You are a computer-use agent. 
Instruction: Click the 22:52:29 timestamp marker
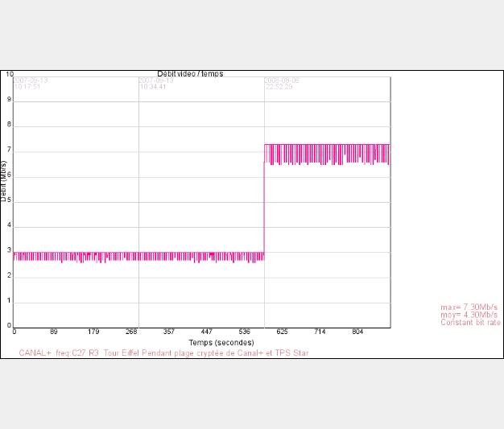point(279,84)
